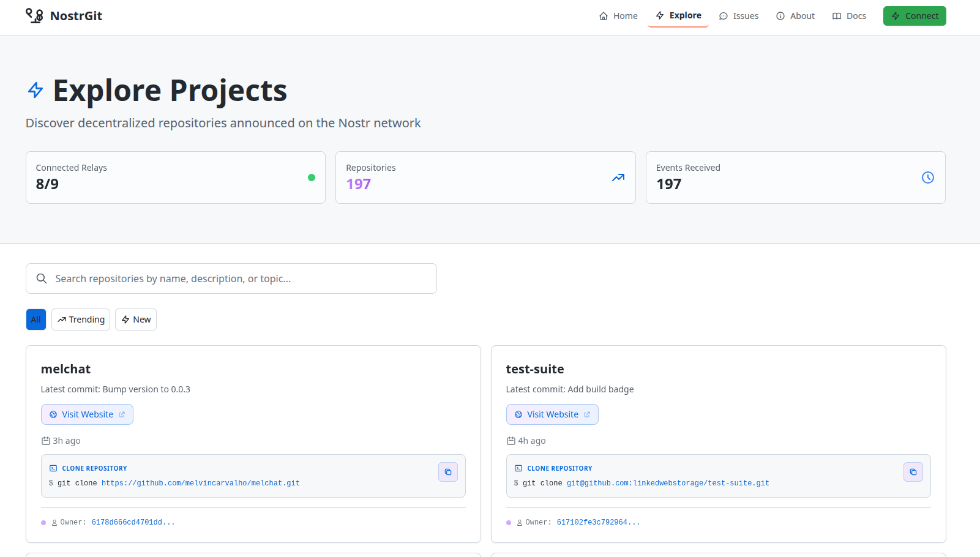Image resolution: width=980 pixels, height=557 pixels.
Task: Select the All filter
Action: coord(36,320)
